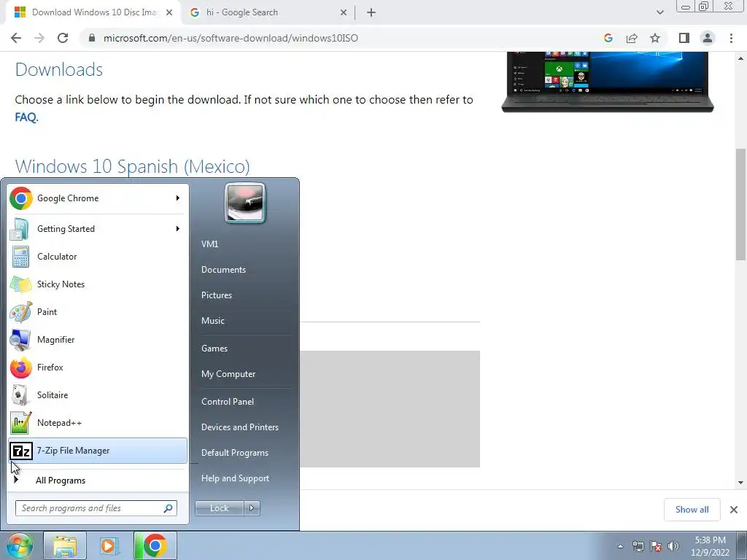The height and width of the screenshot is (560, 747).
Task: Expand Getting Started submenu arrow
Action: pyautogui.click(x=178, y=229)
